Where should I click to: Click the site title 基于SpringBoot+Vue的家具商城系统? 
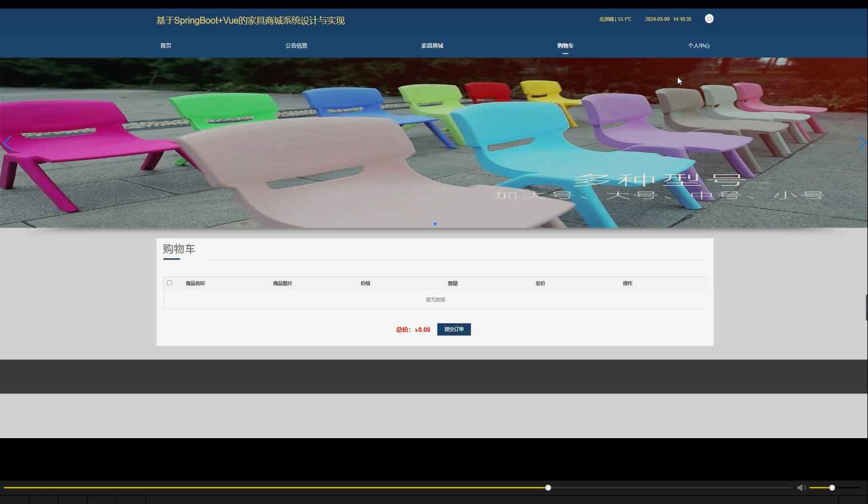click(x=250, y=21)
